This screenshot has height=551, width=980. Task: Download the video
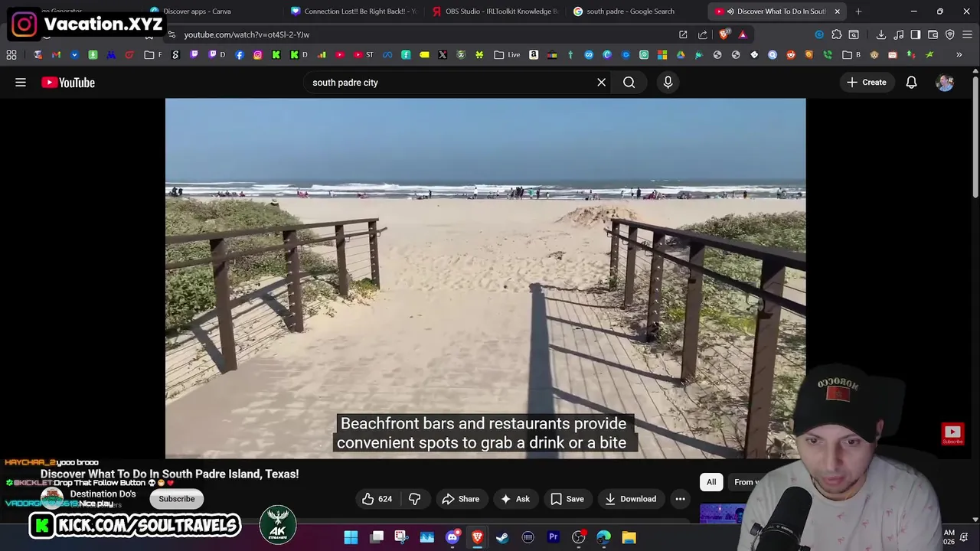(x=630, y=499)
